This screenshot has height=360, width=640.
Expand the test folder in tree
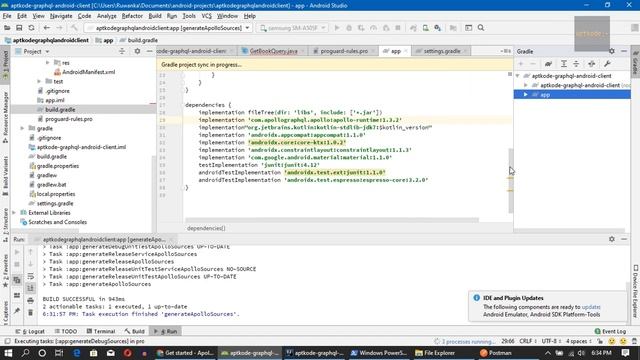click(39, 82)
